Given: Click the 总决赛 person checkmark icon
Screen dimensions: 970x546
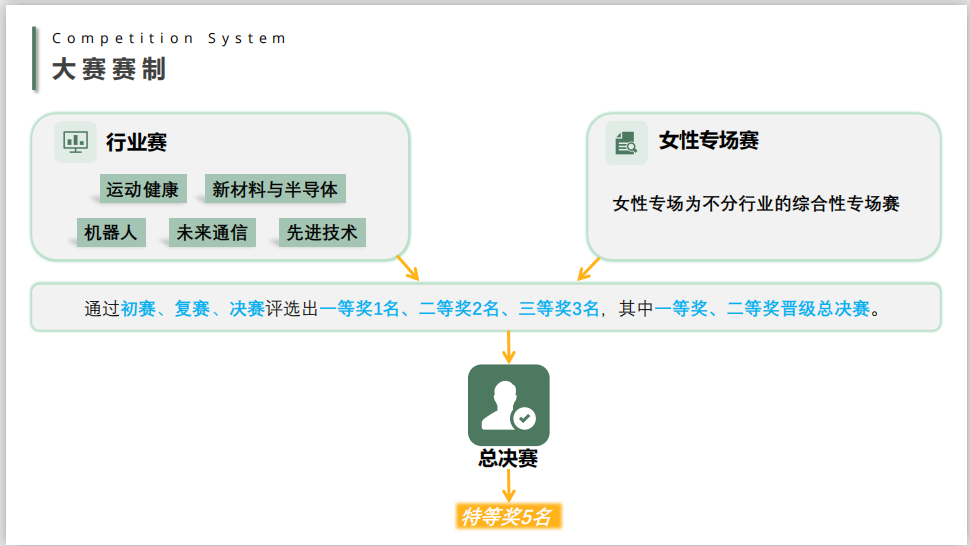Looking at the screenshot, I should click(x=509, y=405).
